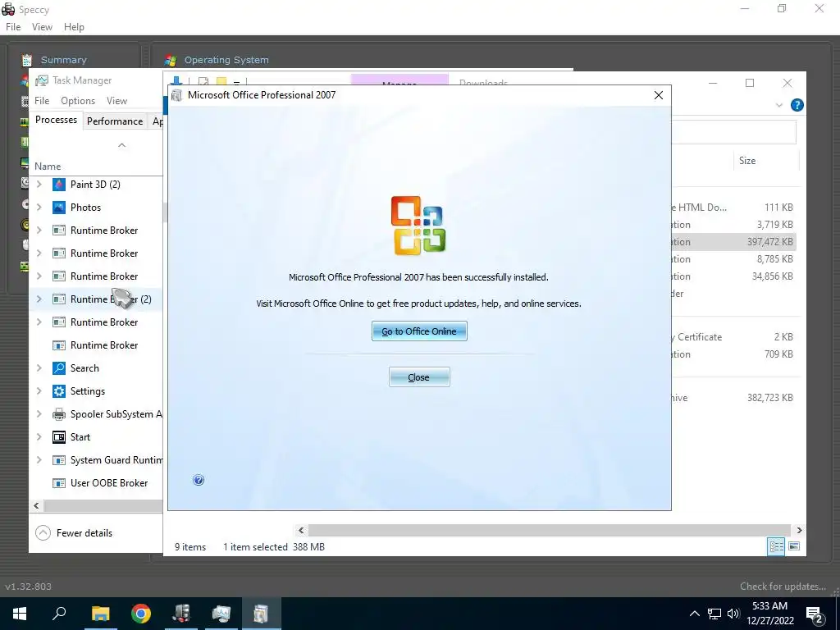Image resolution: width=840 pixels, height=630 pixels.
Task: Open Google Chrome from the taskbar
Action: pos(141,614)
